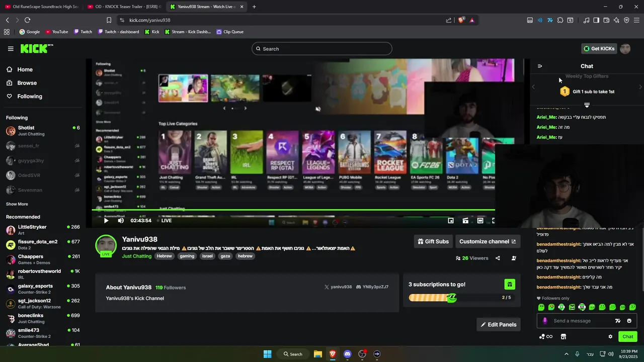Click Show More under Following list

pyautogui.click(x=17, y=204)
